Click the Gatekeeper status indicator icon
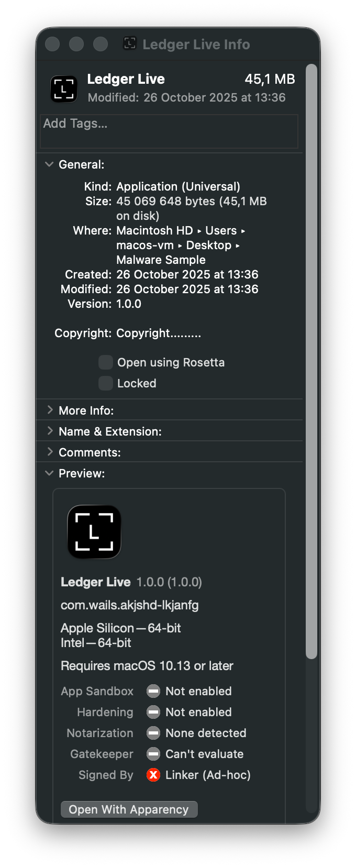Screen dimensions: 356x868 [153, 754]
